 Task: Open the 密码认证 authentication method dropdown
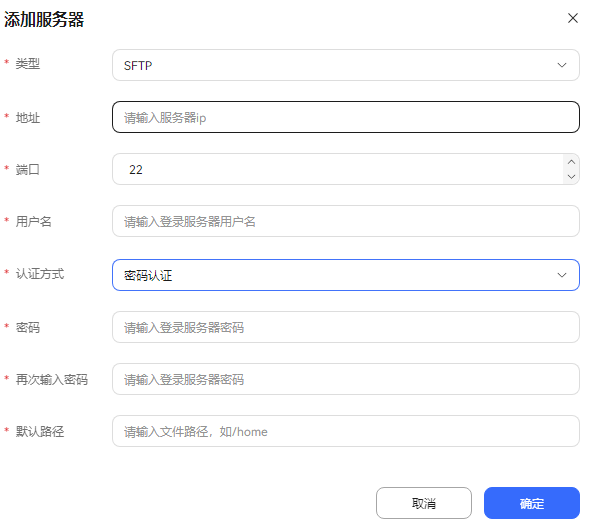point(346,275)
